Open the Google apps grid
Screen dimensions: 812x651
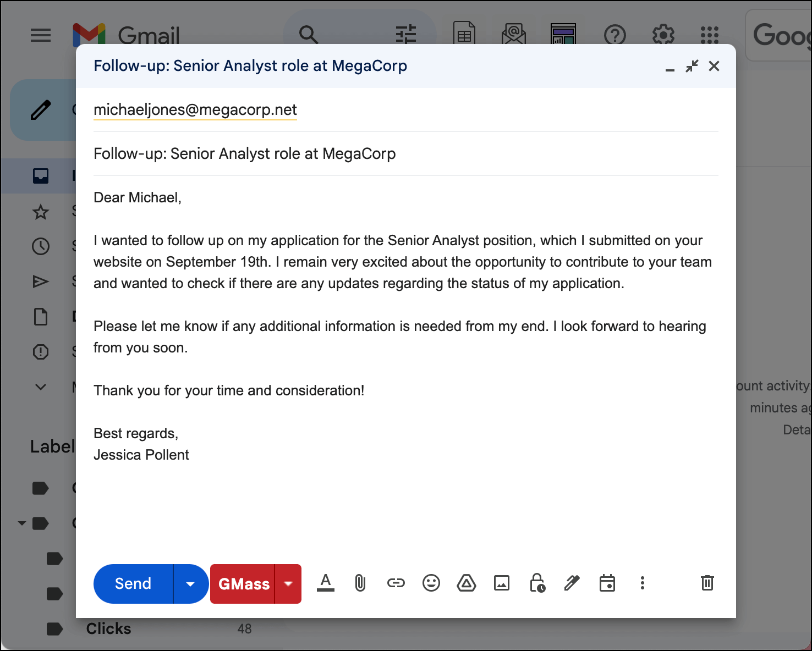pos(710,35)
